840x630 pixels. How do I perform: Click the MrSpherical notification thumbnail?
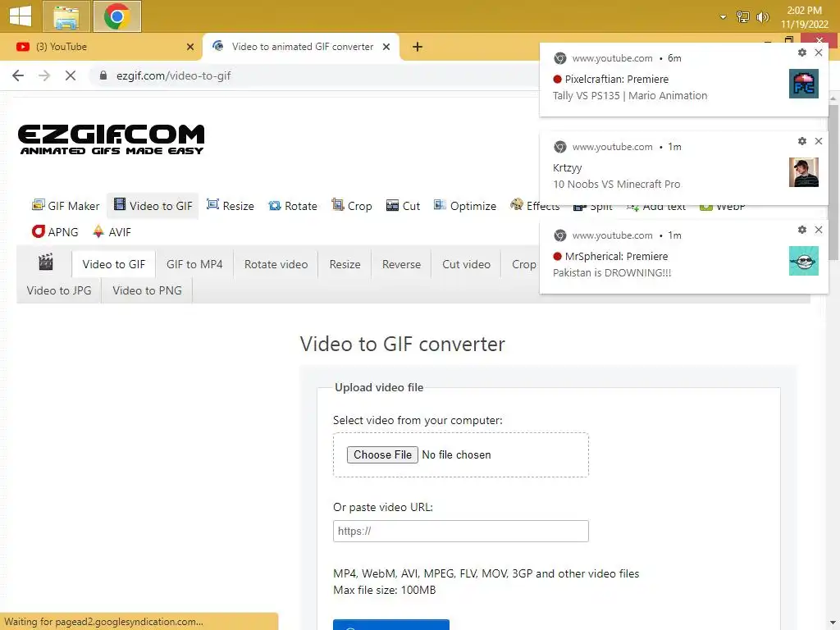[804, 260]
